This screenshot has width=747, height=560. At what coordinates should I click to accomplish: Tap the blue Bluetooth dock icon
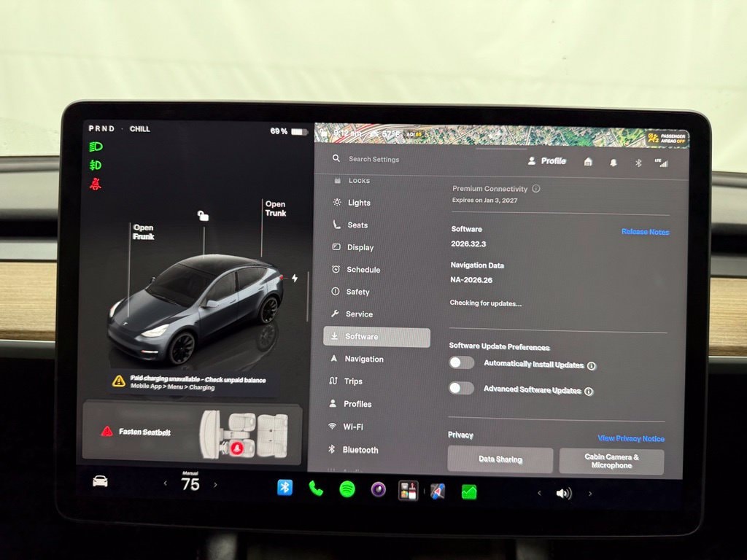pos(285,487)
